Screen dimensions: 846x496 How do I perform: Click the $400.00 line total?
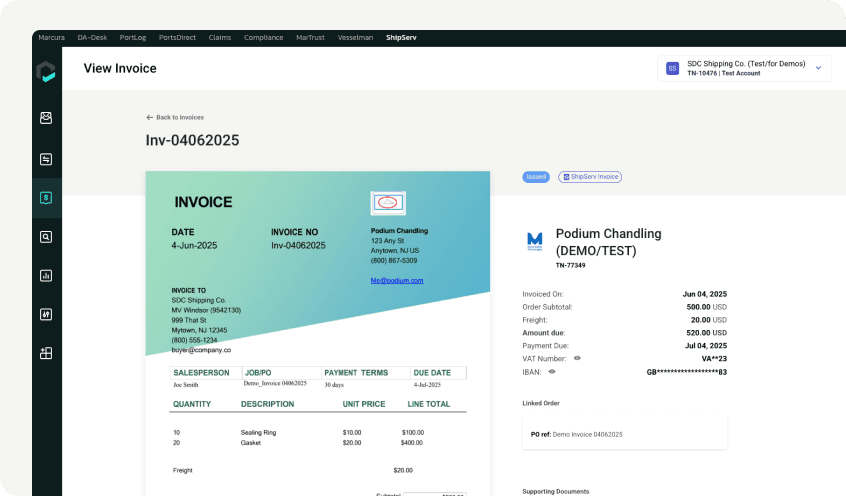[x=412, y=443]
